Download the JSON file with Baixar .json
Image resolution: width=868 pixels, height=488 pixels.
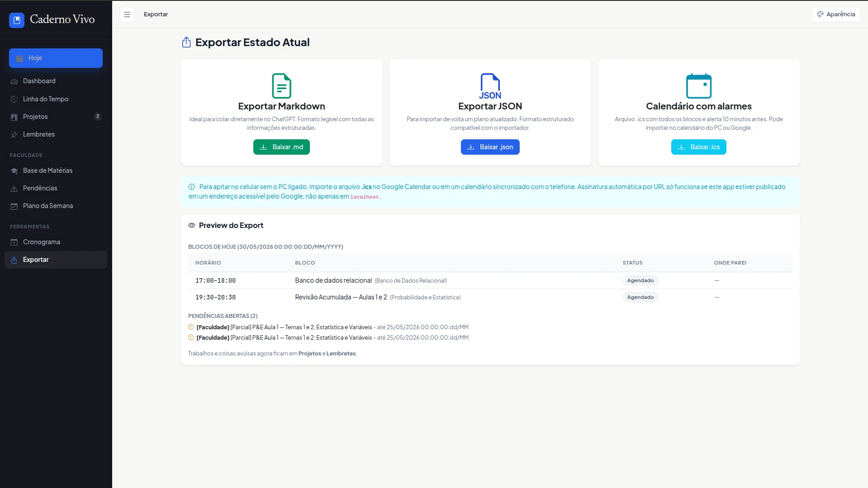[490, 147]
